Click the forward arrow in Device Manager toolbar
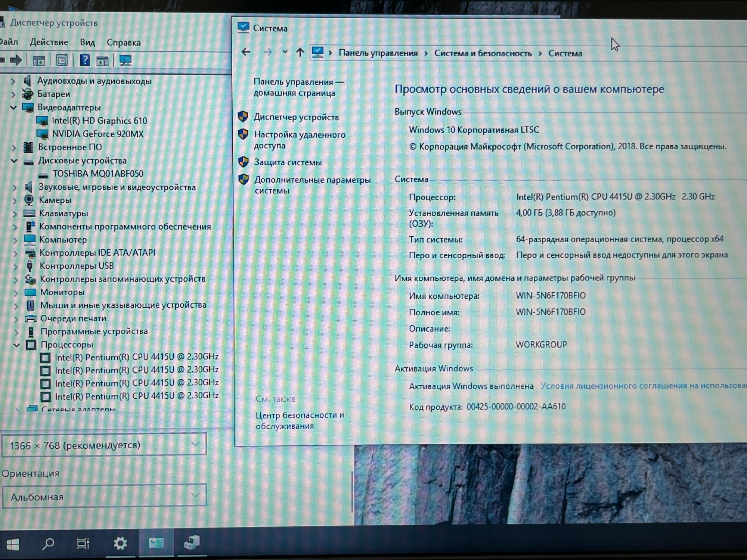 (16, 60)
